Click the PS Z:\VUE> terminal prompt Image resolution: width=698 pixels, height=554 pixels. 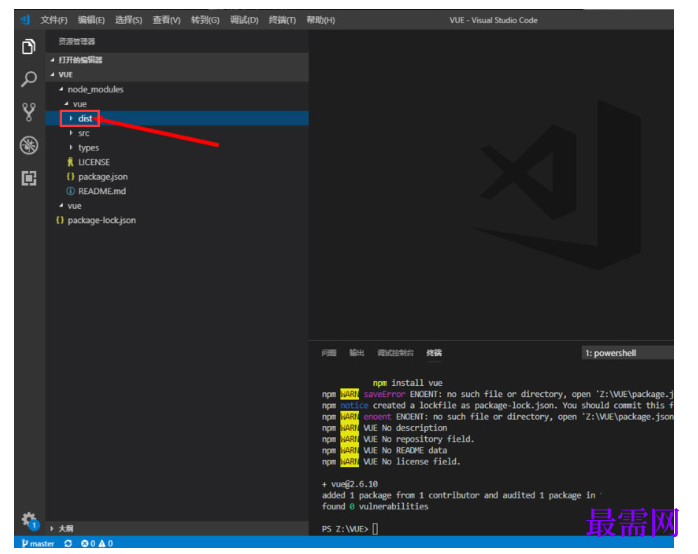345,529
